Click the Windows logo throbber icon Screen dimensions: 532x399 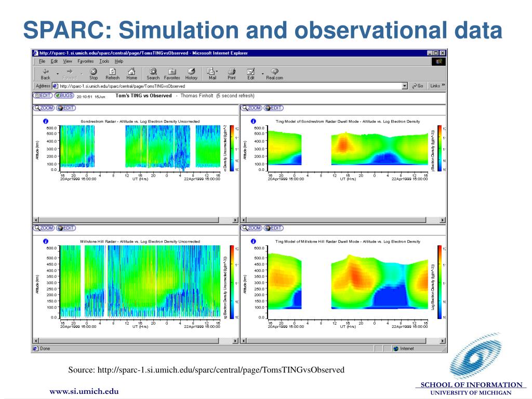(438, 61)
